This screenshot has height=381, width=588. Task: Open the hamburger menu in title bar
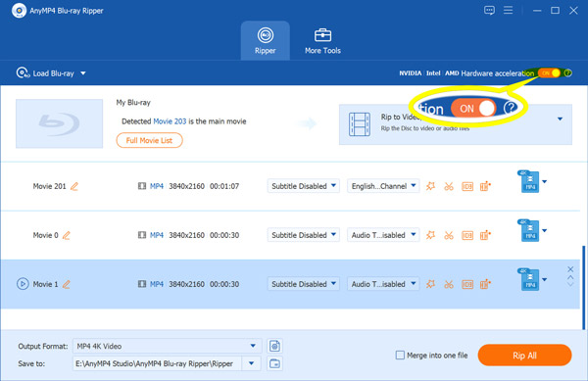(x=508, y=10)
